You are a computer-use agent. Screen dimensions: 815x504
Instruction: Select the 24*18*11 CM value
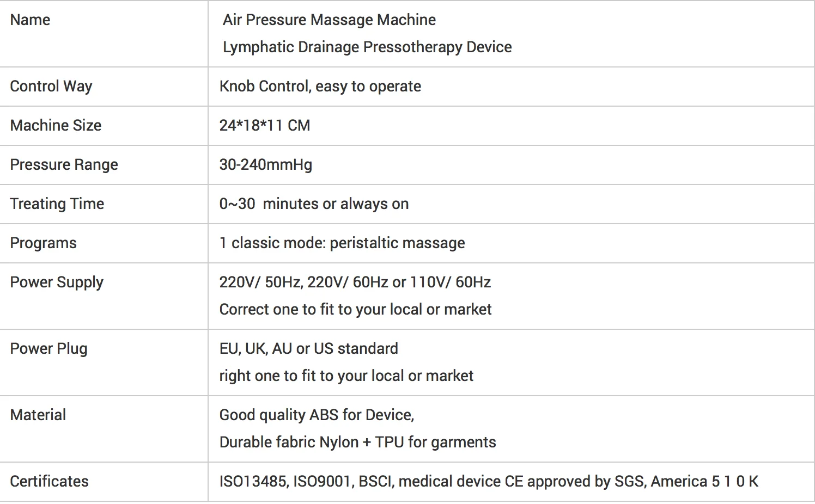coord(264,126)
